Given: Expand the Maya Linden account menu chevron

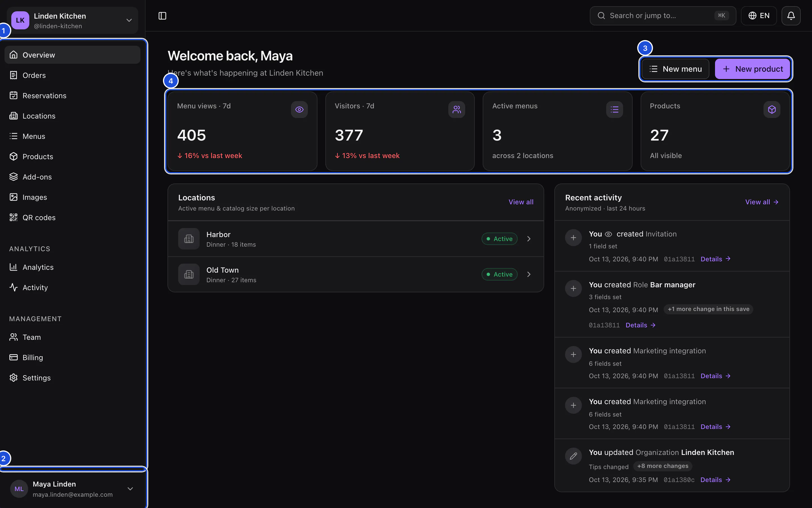Looking at the screenshot, I should click(x=130, y=489).
